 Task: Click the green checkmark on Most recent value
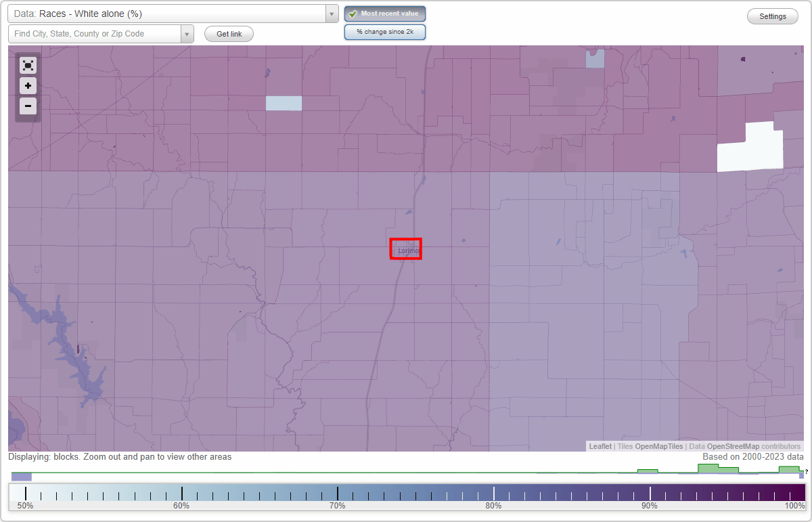pyautogui.click(x=353, y=14)
